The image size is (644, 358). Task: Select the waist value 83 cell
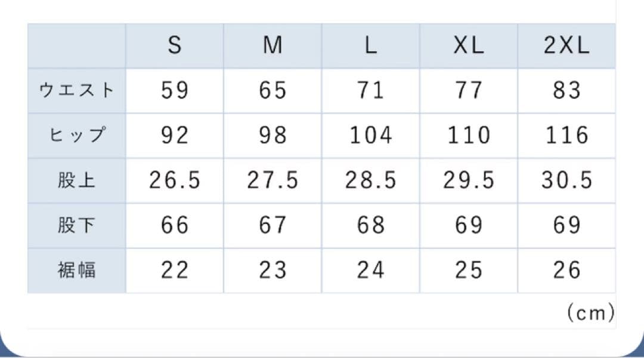pos(566,91)
